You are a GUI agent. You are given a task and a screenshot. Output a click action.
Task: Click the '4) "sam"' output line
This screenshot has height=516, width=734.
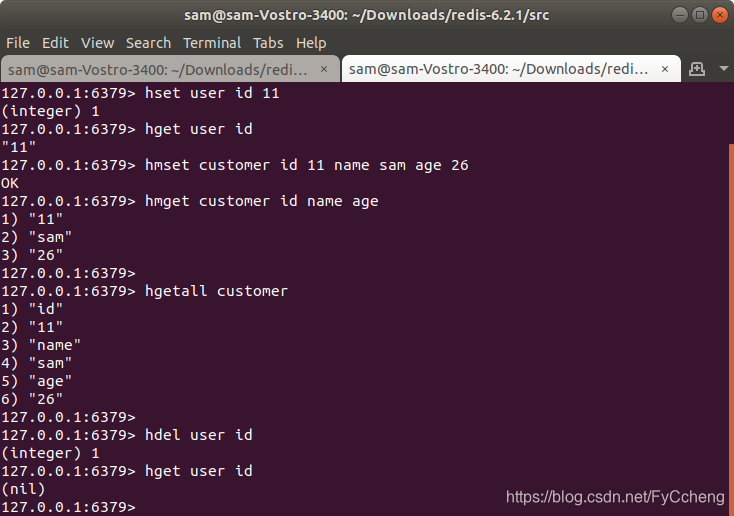pyautogui.click(x=37, y=363)
